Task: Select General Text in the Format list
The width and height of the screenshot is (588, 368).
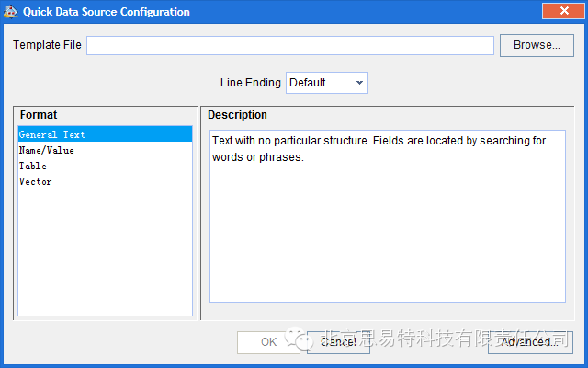Action: pos(52,134)
